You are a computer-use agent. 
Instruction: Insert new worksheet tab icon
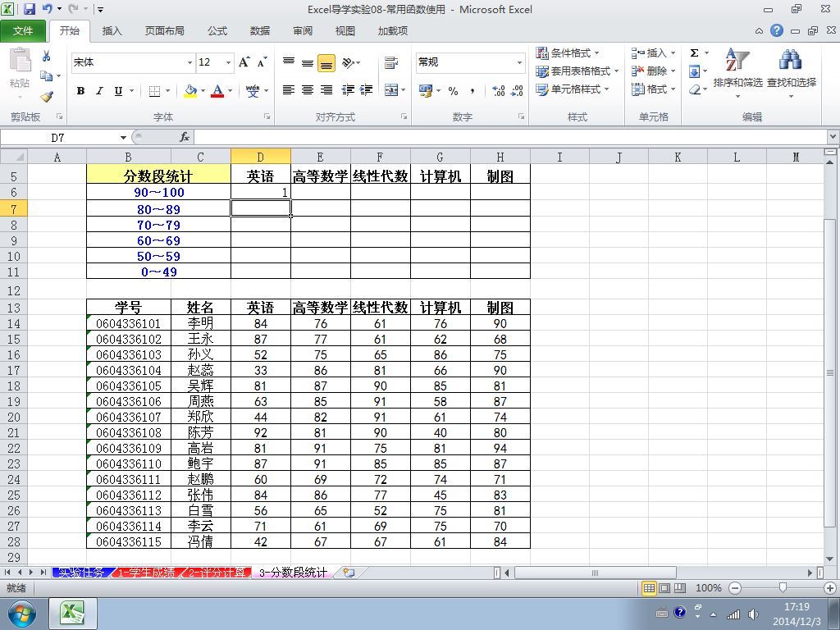(349, 573)
